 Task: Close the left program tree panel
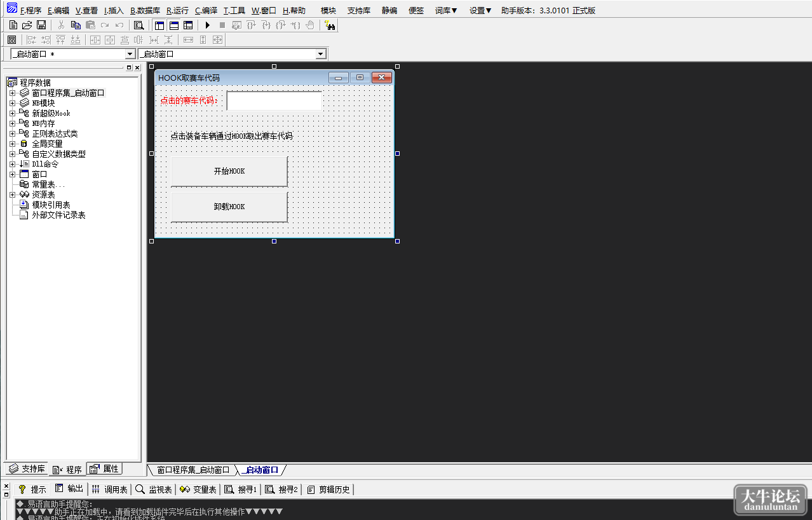[137, 67]
